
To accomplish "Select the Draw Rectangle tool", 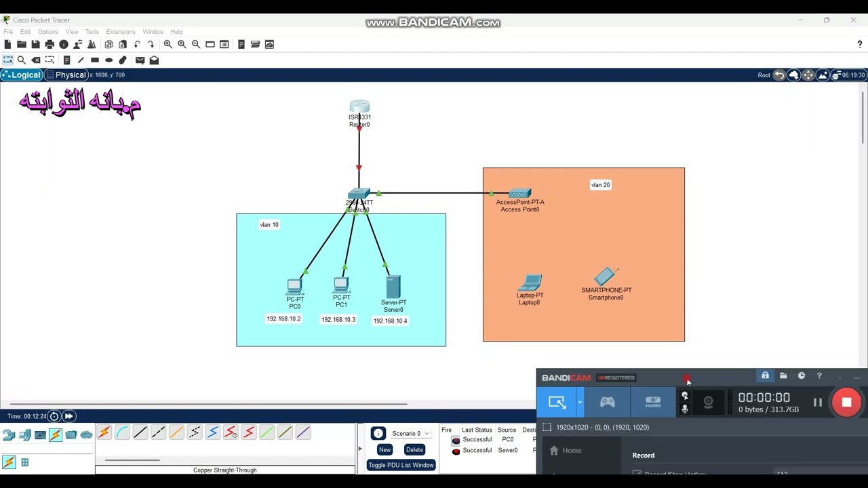I will 95,60.
